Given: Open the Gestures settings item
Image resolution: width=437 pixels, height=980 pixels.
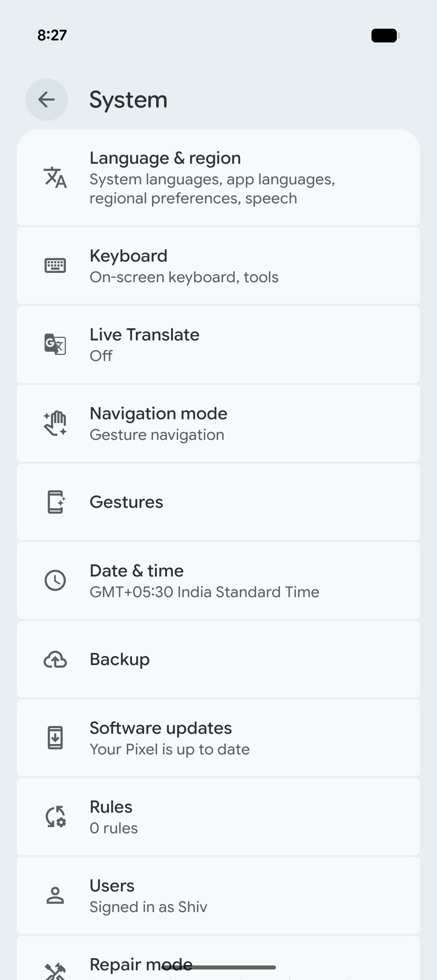Looking at the screenshot, I should pyautogui.click(x=218, y=502).
